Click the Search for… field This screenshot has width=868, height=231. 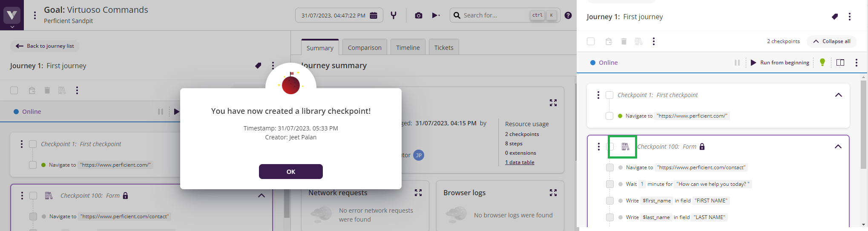click(505, 15)
